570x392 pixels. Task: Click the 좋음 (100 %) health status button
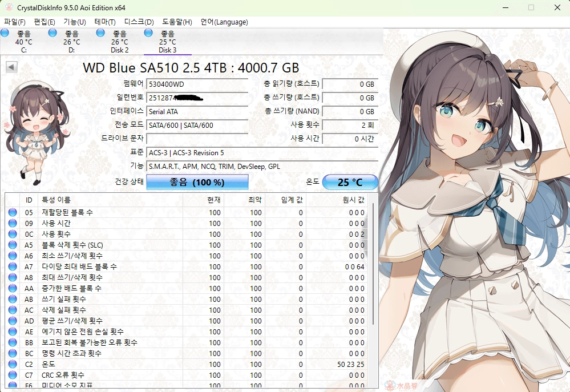(197, 182)
